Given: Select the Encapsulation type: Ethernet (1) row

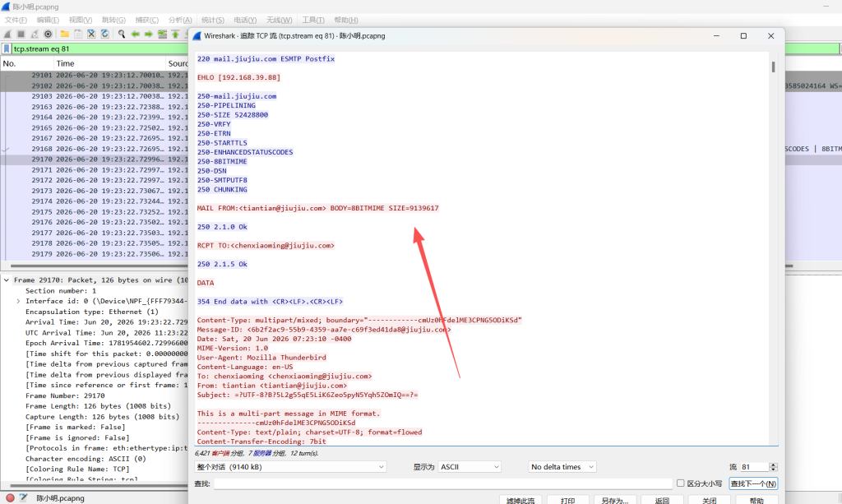Looking at the screenshot, I should click(92, 312).
